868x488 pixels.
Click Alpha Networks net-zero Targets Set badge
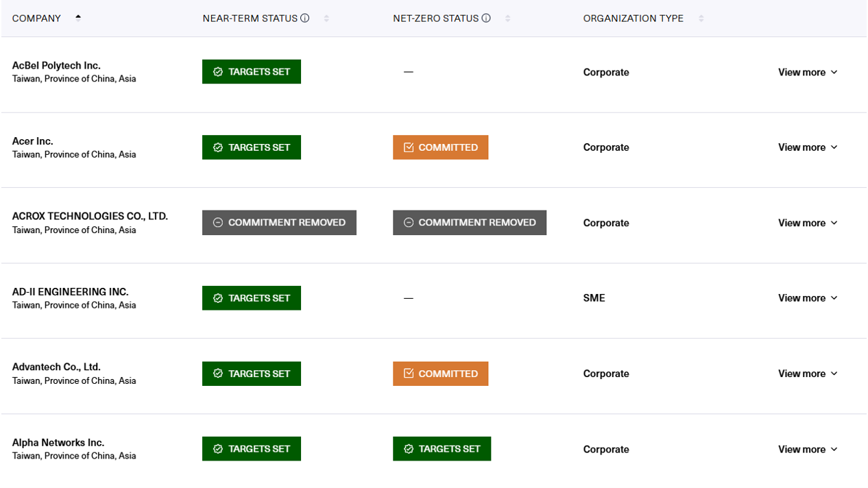coord(442,449)
